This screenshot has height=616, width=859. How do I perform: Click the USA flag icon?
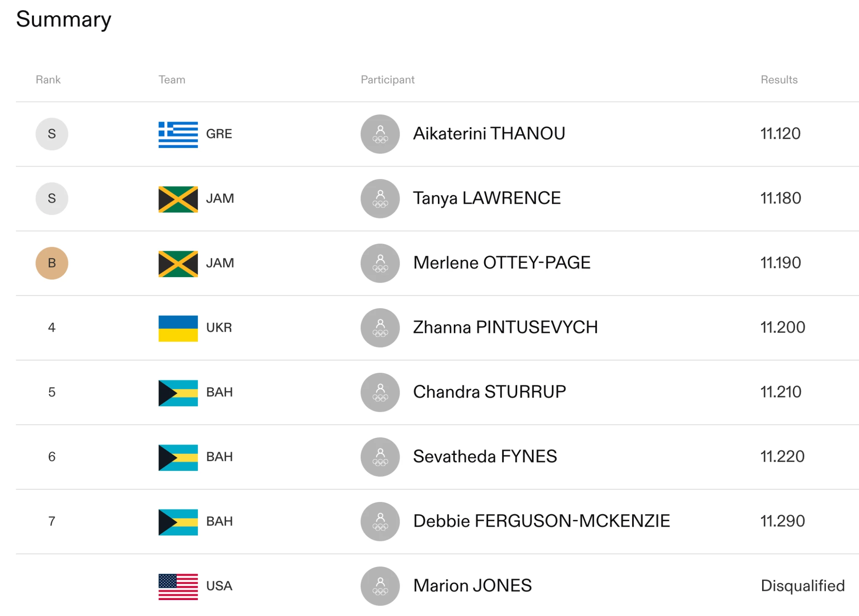(178, 586)
